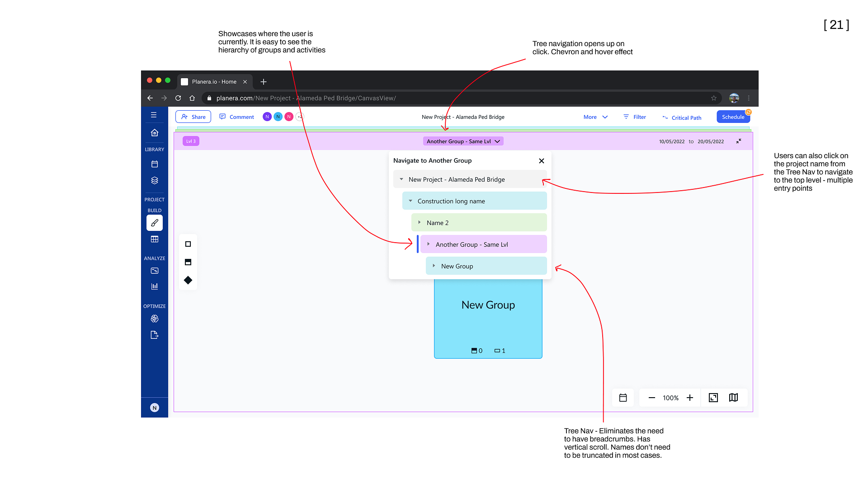Screen dimensions: 868x488
Task: Open the Library calendar icon
Action: tap(155, 164)
